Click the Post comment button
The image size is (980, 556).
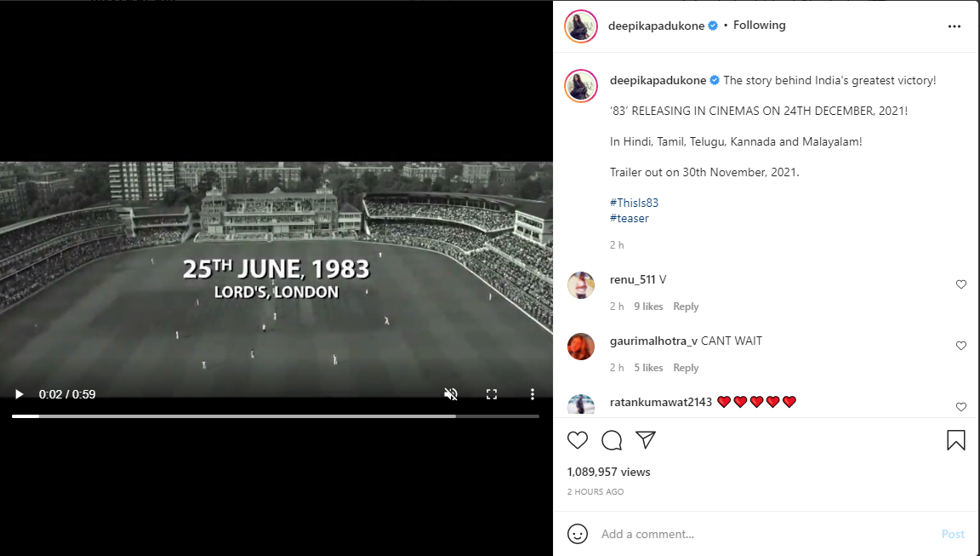click(953, 534)
